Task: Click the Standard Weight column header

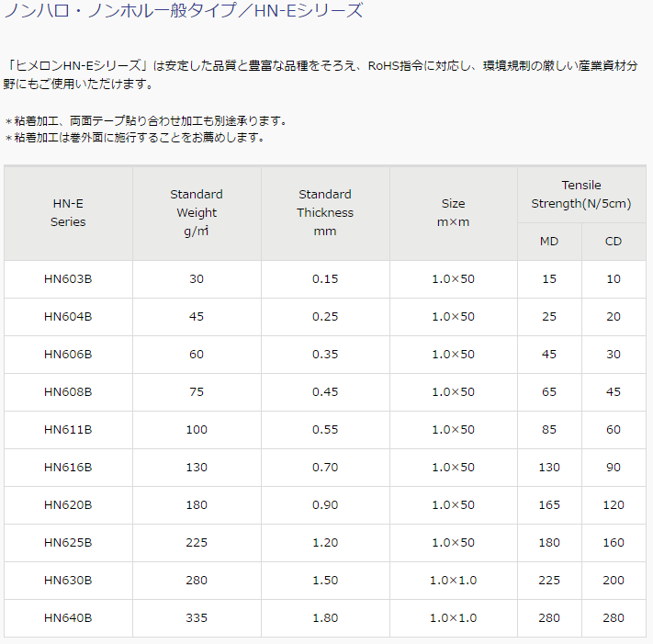Action: pos(197,212)
